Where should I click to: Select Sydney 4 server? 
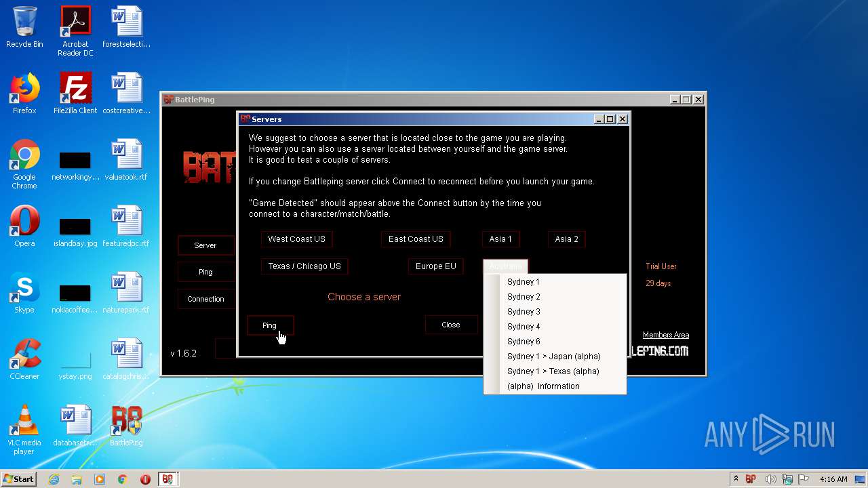point(555,327)
